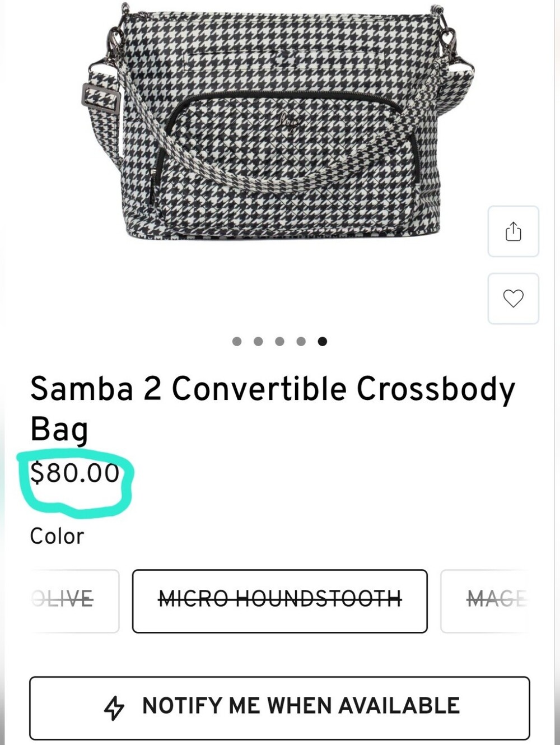Choose the partially visible Mace color option
This screenshot has height=745, width=560.
click(x=485, y=601)
